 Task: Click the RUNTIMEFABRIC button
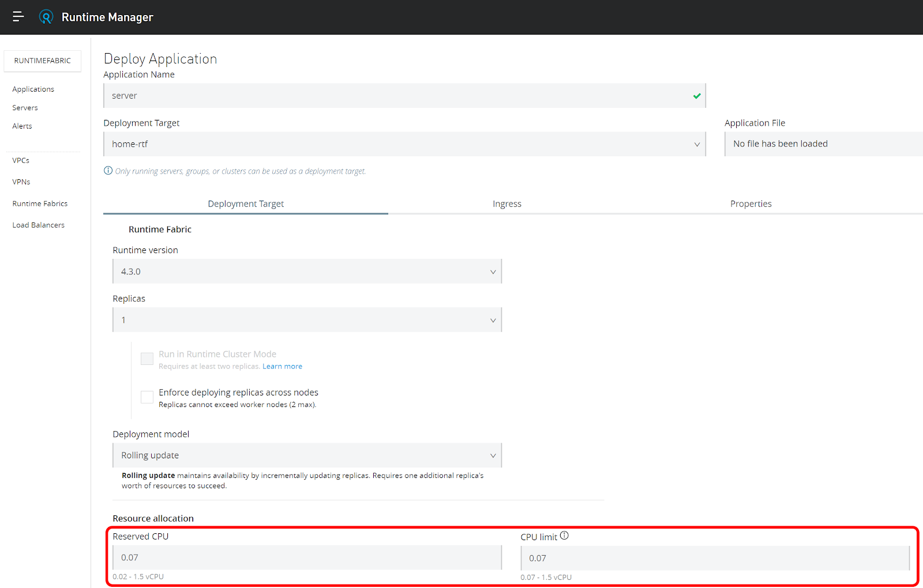pos(42,61)
